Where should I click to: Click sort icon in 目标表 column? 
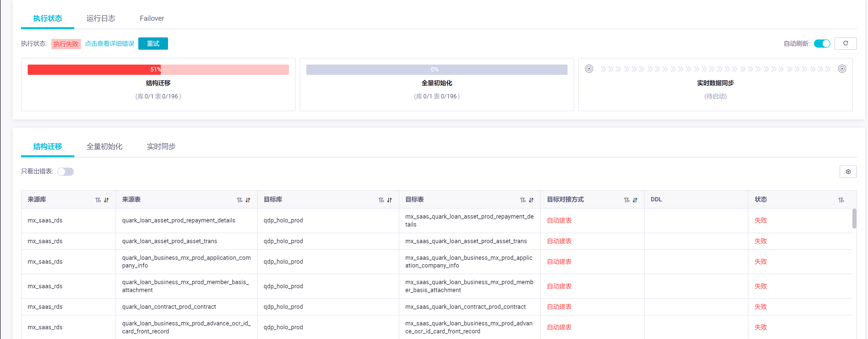(x=531, y=200)
